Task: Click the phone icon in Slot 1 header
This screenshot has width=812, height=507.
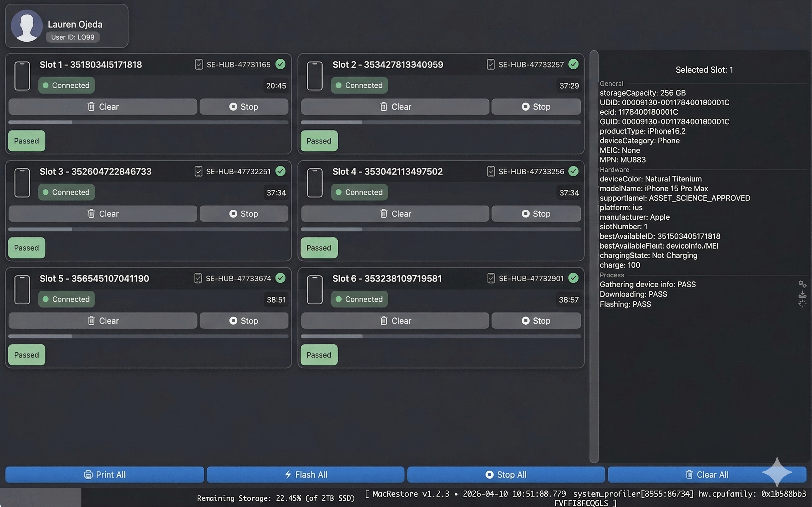Action: 22,76
